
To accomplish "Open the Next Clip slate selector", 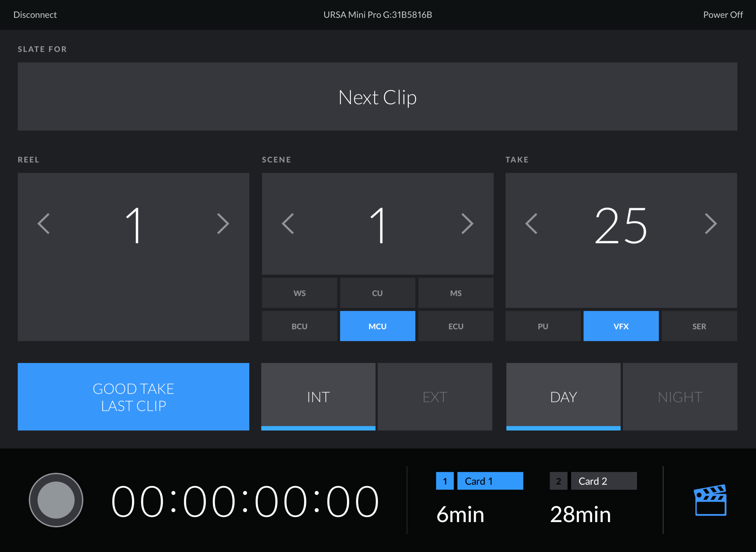I will [377, 97].
